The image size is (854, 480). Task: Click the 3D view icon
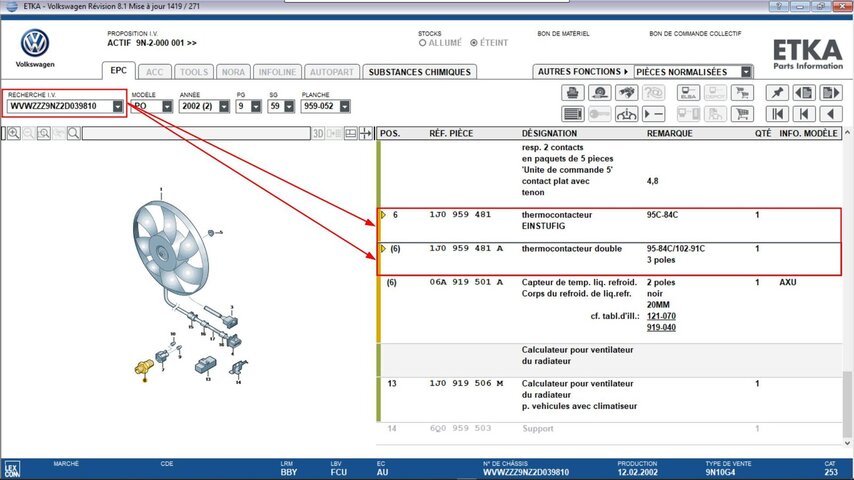click(x=318, y=133)
